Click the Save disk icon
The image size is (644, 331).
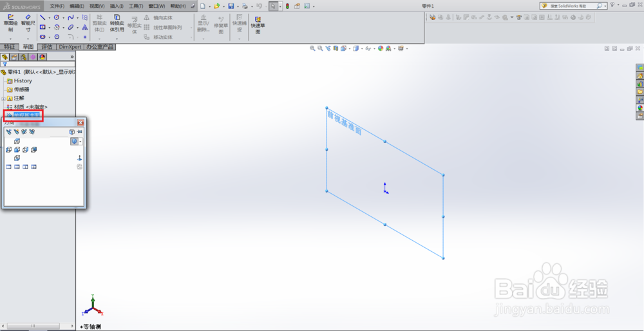(231, 6)
